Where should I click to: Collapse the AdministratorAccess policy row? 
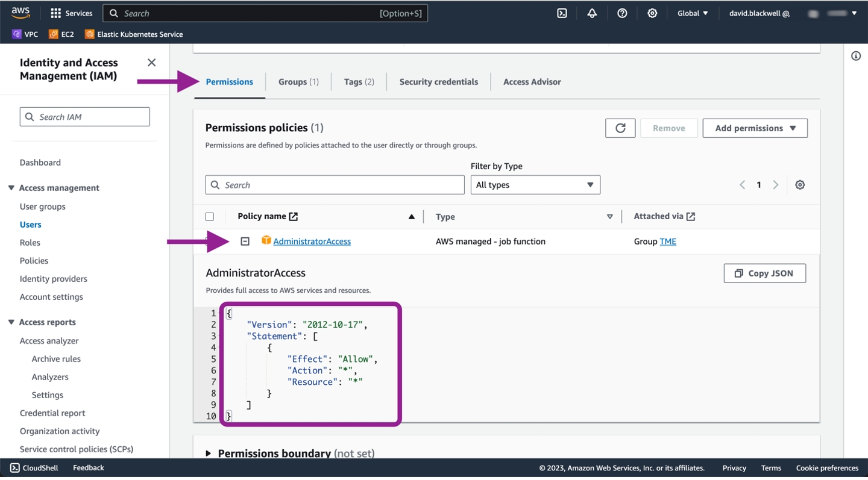click(245, 242)
